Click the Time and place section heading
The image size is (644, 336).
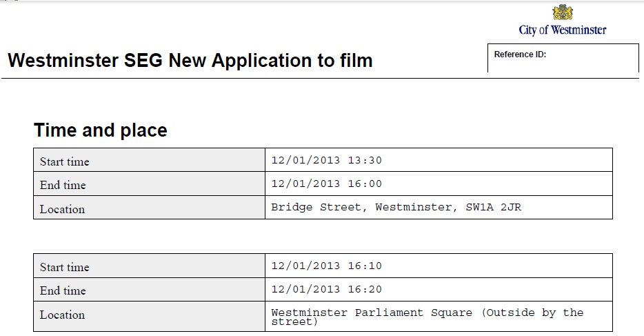101,130
